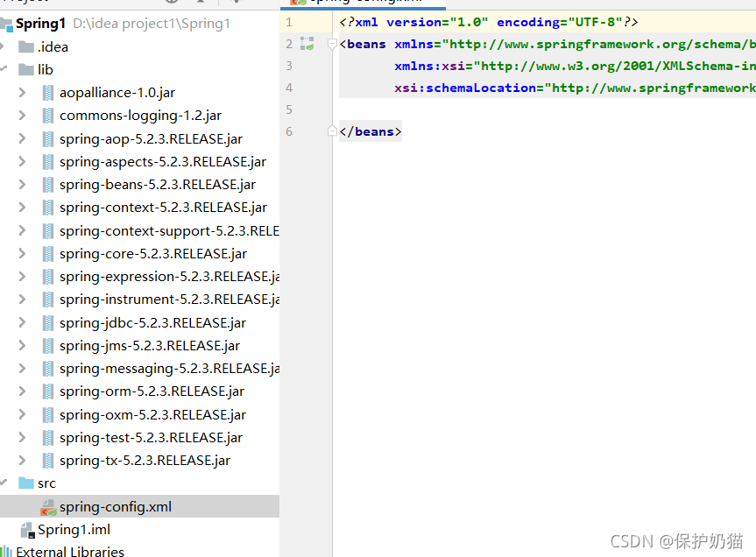Collapse the beans tag fold marker on line 2
Screen dimensions: 756x557
click(x=332, y=45)
